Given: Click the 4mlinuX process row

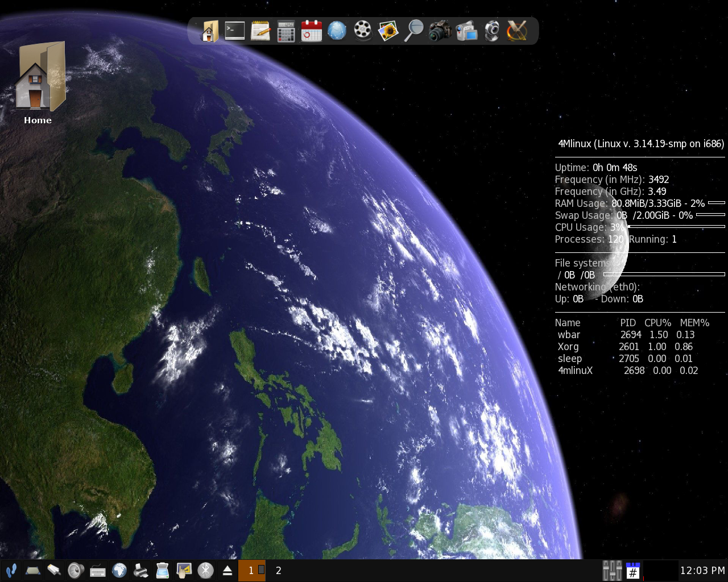Looking at the screenshot, I should pyautogui.click(x=627, y=371).
